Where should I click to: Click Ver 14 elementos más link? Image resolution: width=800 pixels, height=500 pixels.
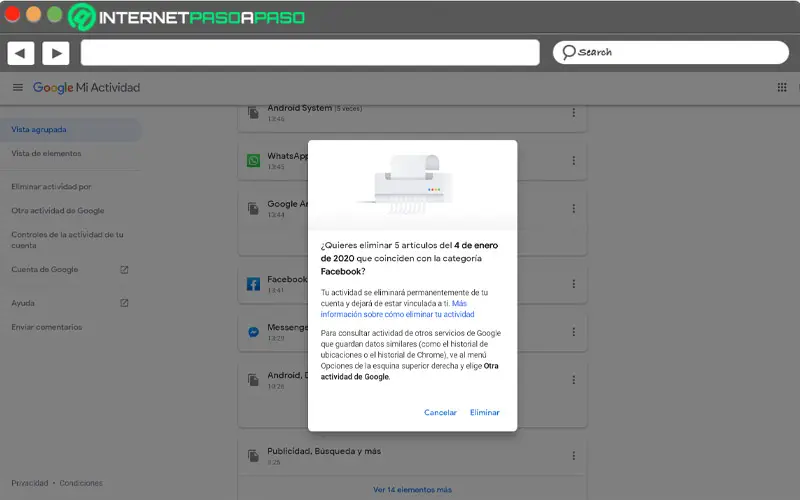click(412, 490)
